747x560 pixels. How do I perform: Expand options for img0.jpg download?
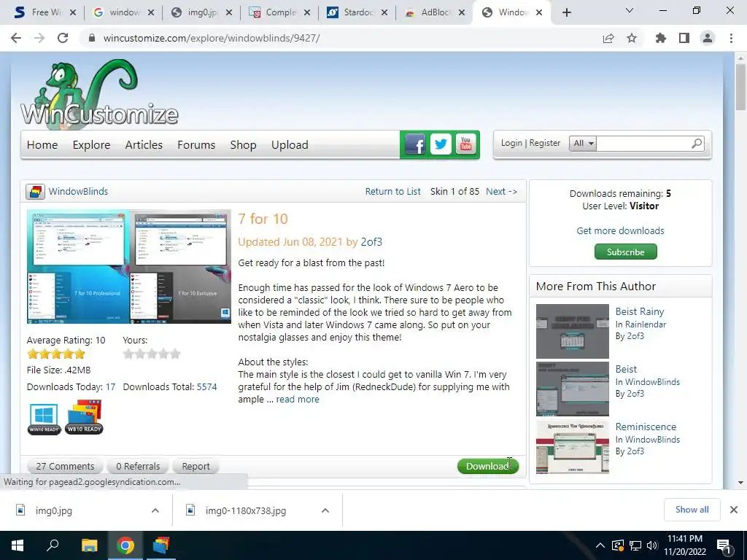click(x=155, y=510)
